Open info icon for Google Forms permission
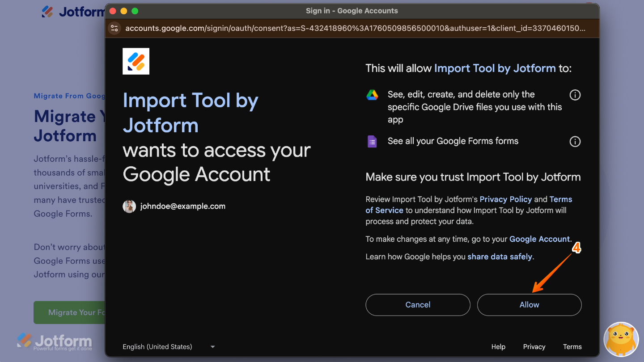The image size is (644, 362). pos(575,142)
